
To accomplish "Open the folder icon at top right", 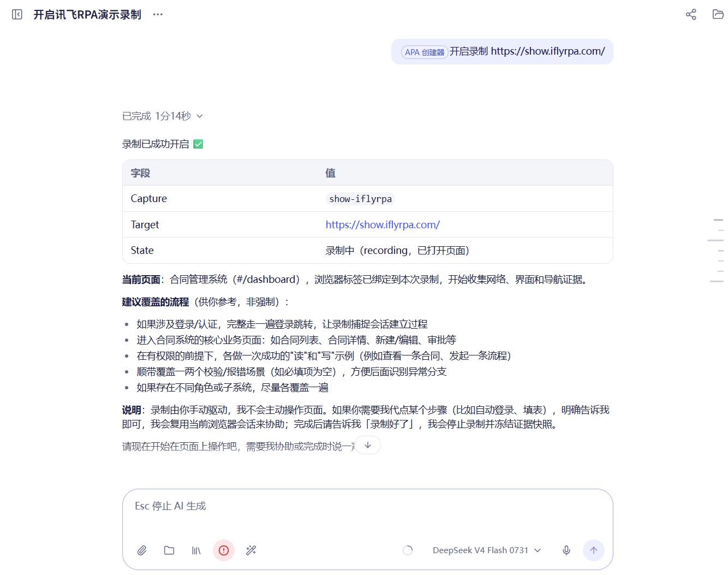I will [718, 14].
